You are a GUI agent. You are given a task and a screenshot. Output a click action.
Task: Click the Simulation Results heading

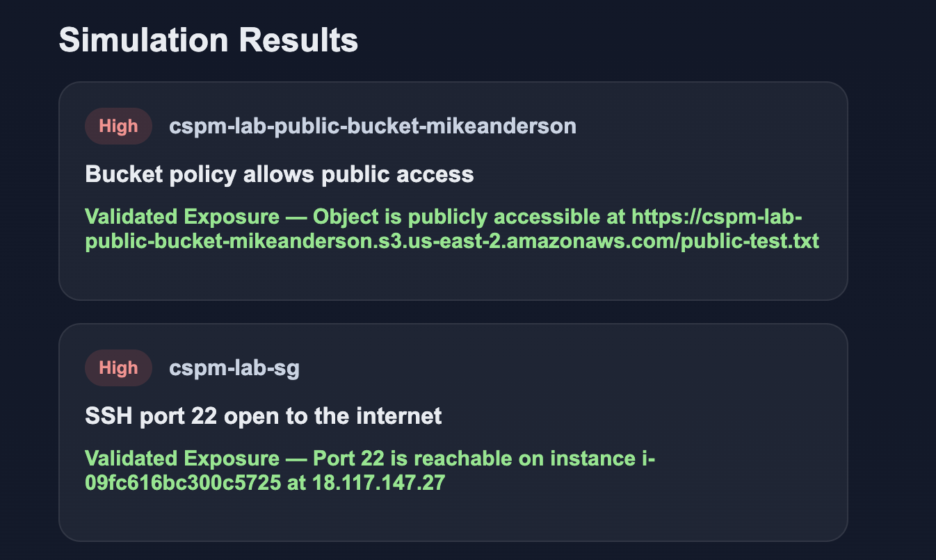click(x=209, y=40)
